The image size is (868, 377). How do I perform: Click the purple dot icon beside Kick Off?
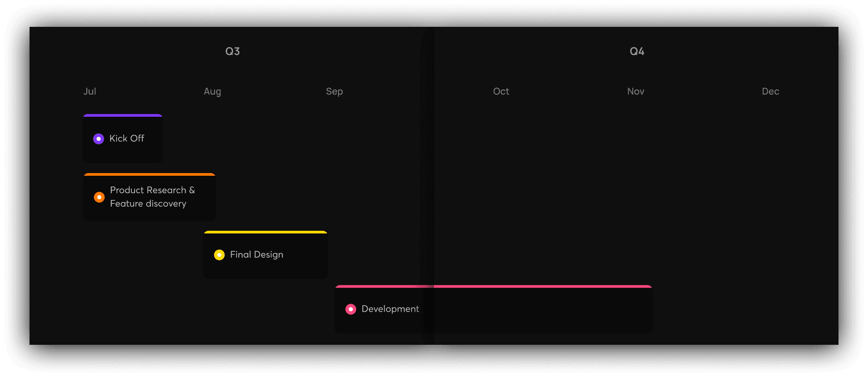[98, 139]
